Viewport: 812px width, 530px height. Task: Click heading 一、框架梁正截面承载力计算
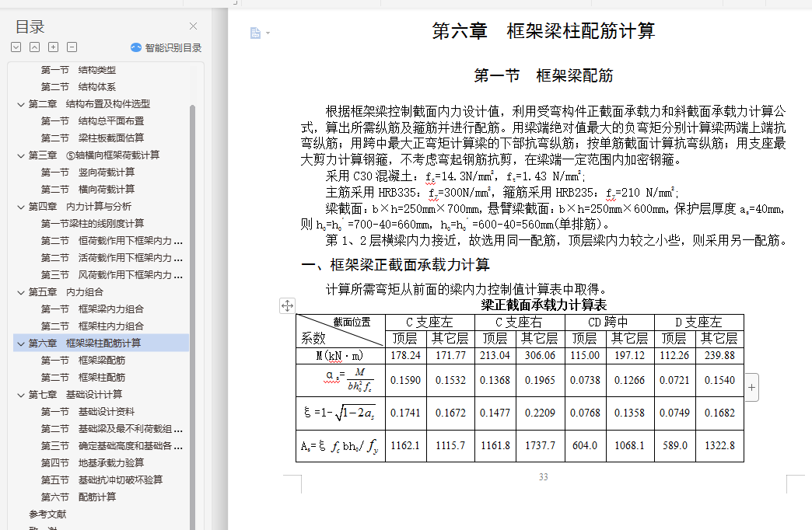coord(395,265)
